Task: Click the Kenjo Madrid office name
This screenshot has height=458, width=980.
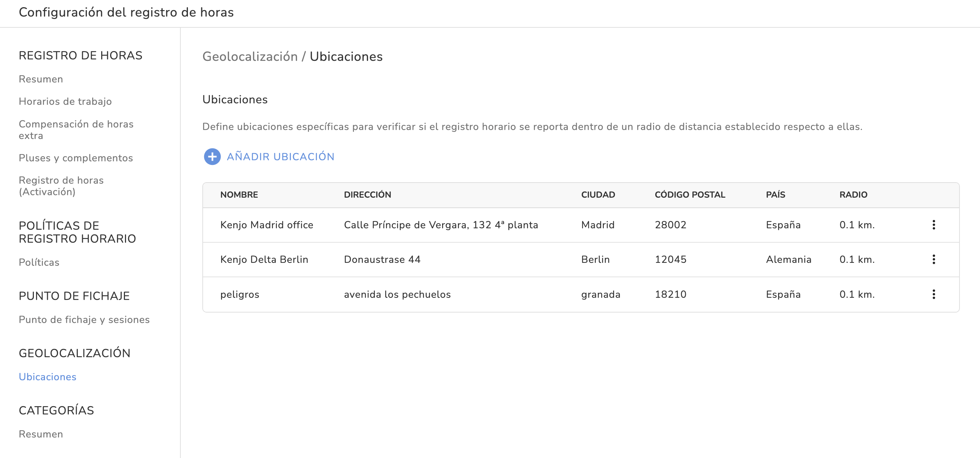Action: 266,225
